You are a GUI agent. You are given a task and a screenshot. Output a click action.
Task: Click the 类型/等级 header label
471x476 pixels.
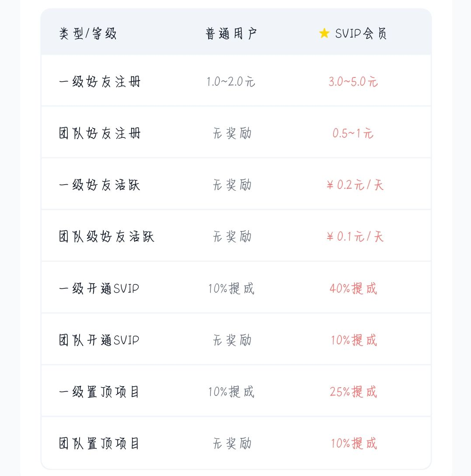(x=88, y=34)
